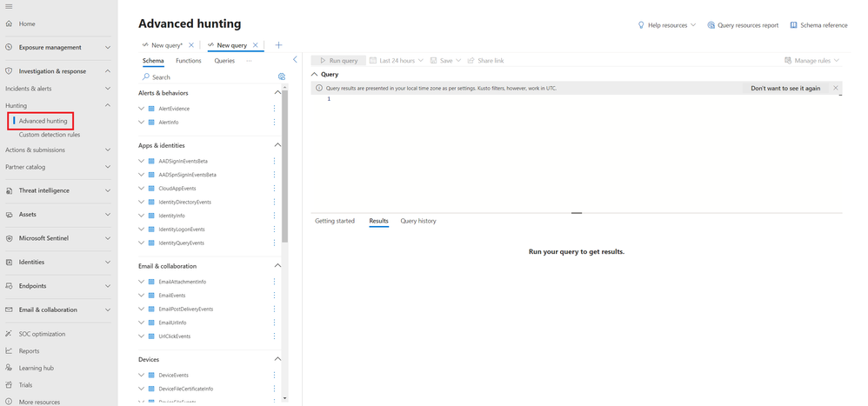Screen dimensions: 868x406
Task: Open Reports from the sidebar
Action: click(29, 350)
